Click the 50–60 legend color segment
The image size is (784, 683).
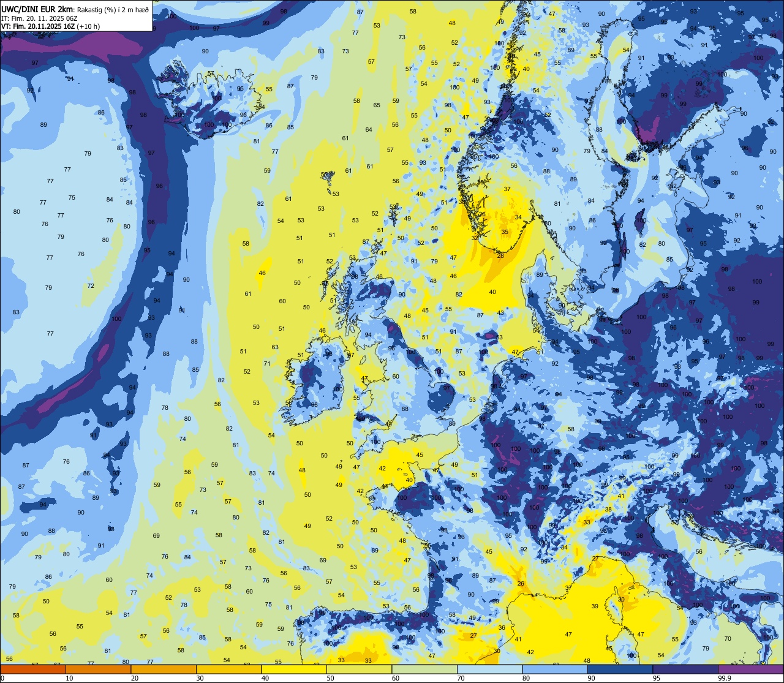359,670
